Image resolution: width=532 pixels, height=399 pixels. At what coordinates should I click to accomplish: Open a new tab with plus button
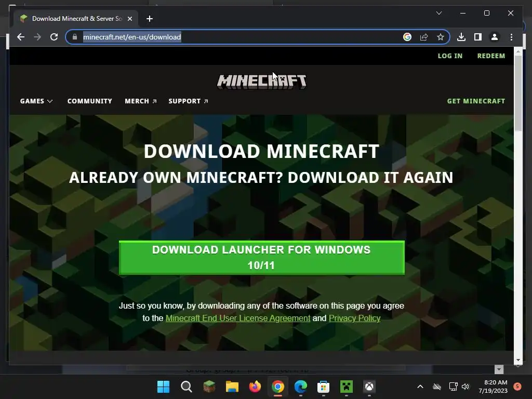pos(150,19)
